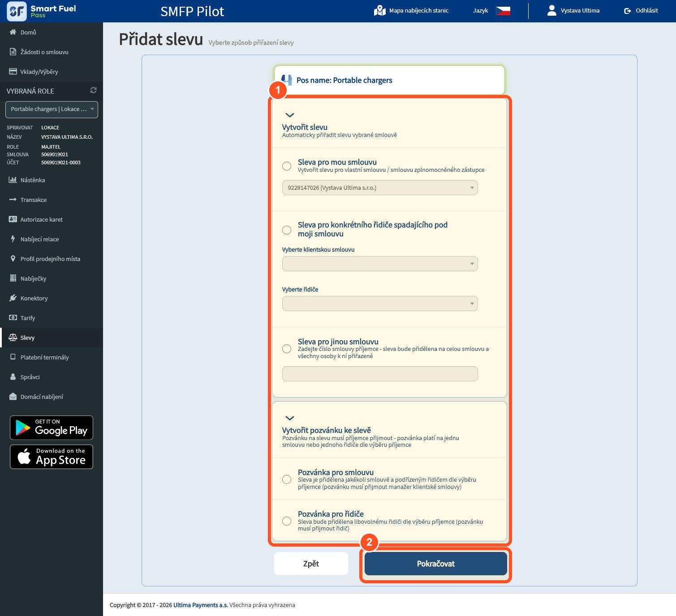Open Konektory menu item
The height and width of the screenshot is (616, 676).
(52, 298)
